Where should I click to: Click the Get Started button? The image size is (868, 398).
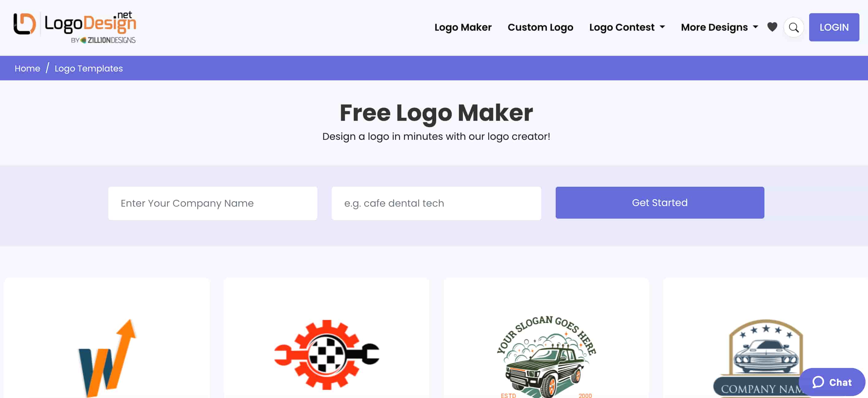659,203
